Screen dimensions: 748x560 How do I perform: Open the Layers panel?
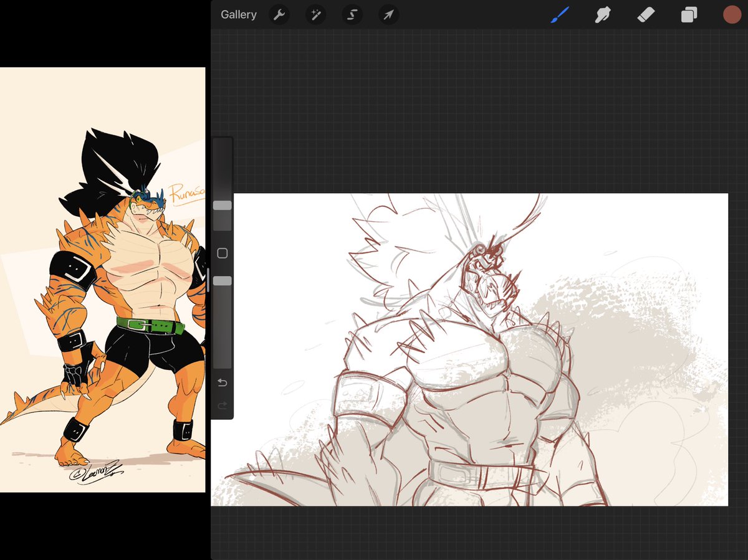[689, 15]
